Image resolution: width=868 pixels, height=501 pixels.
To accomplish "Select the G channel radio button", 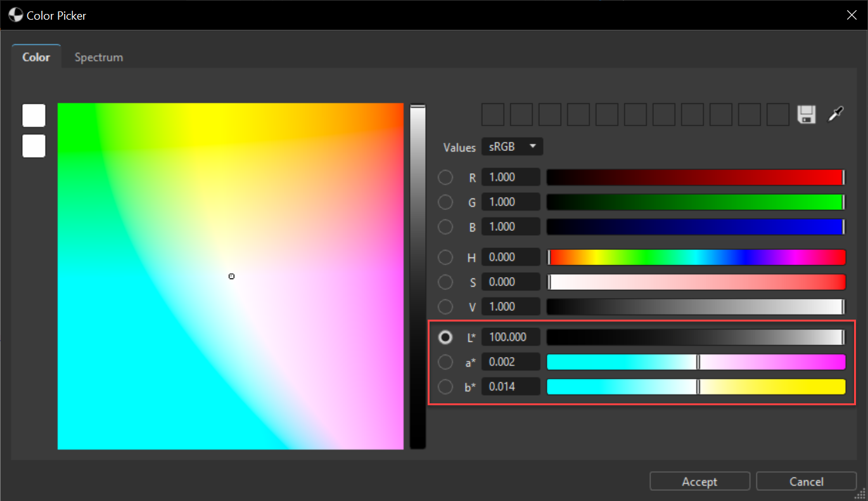I will pyautogui.click(x=445, y=202).
